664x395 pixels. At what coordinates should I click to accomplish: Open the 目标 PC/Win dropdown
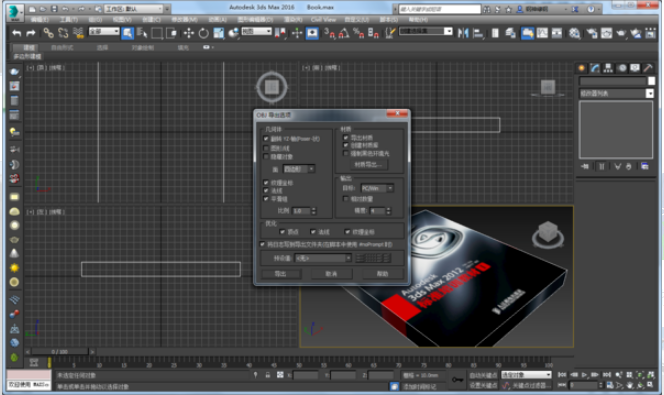(377, 188)
